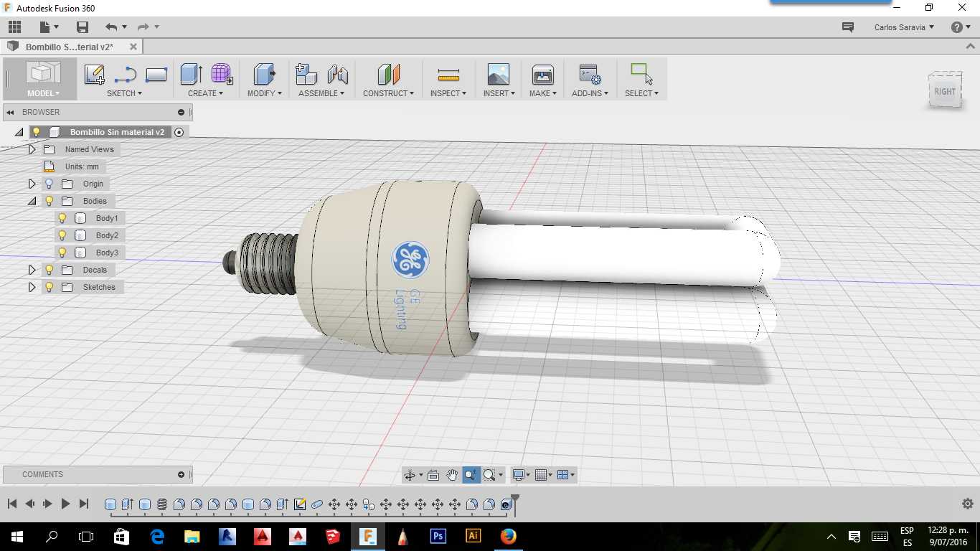The height and width of the screenshot is (551, 980).
Task: Open the CREATE menu
Action: [x=205, y=93]
